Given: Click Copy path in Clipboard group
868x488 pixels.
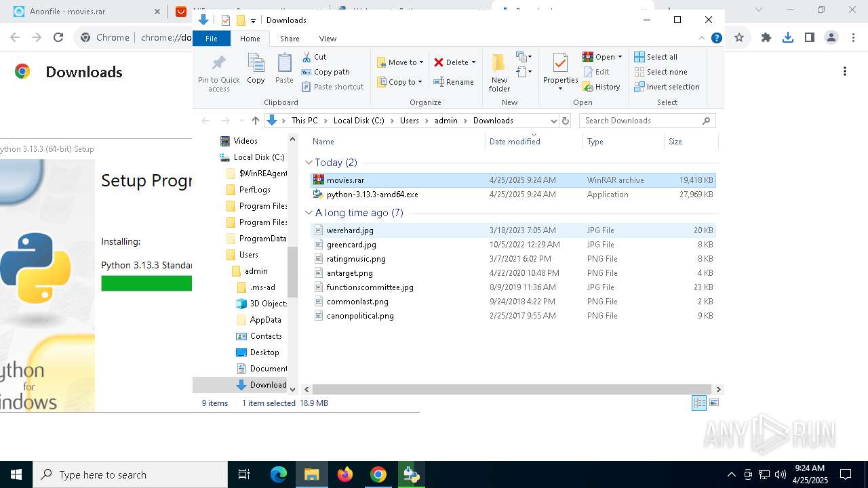Looking at the screenshot, I should 325,72.
